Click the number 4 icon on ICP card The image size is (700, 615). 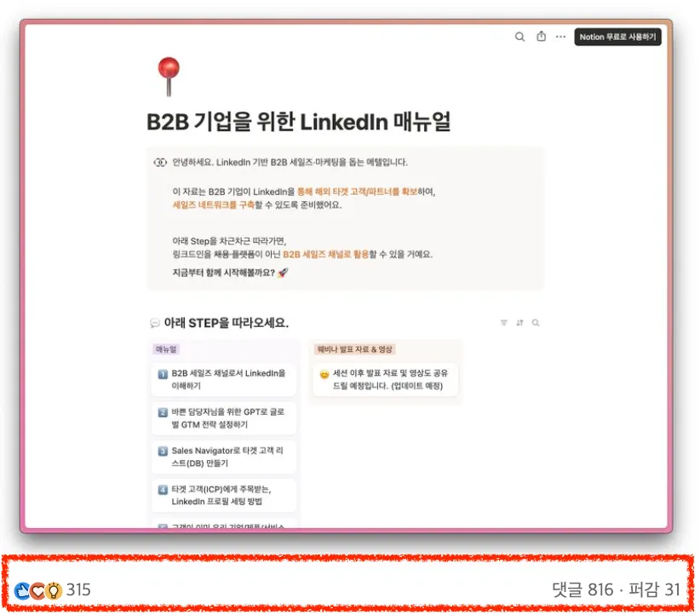click(163, 490)
